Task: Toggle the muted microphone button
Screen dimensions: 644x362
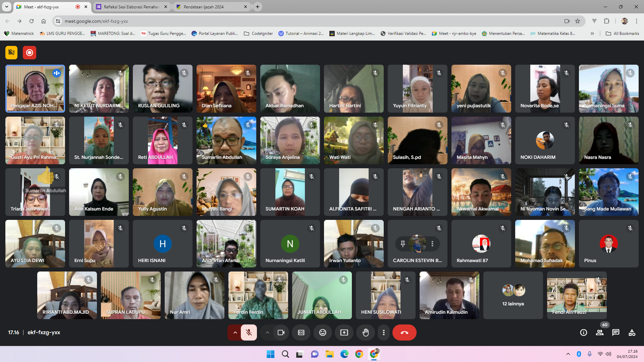Action: [x=249, y=333]
